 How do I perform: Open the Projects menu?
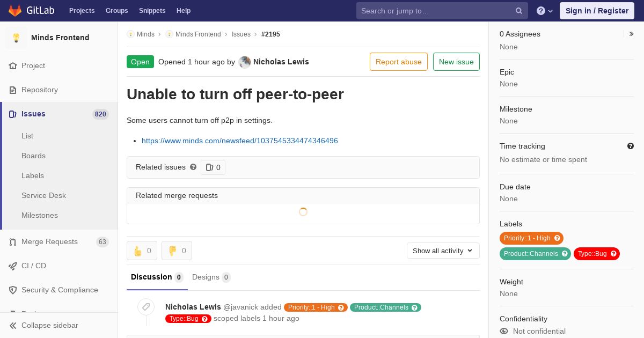click(82, 11)
